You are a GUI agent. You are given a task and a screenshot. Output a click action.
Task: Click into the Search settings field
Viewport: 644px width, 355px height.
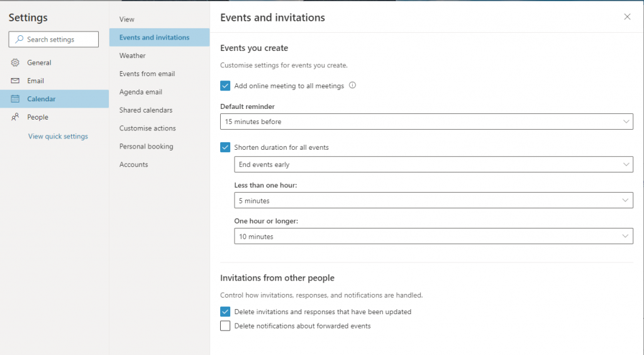click(53, 39)
